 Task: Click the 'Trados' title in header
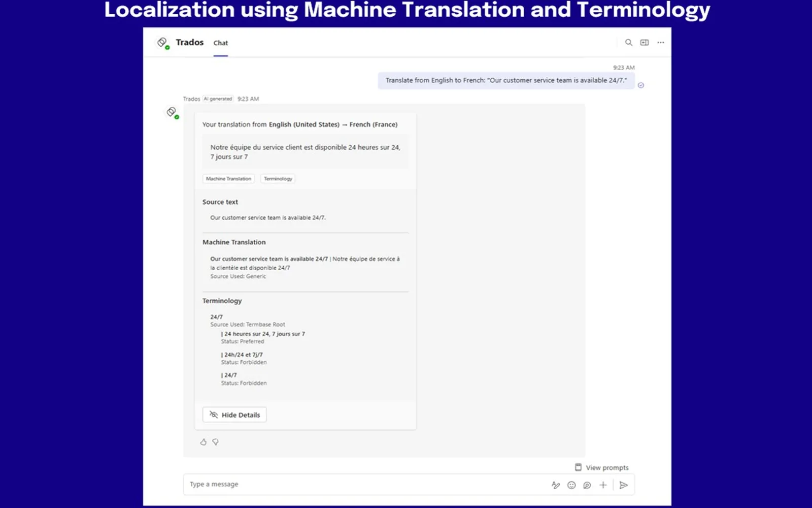(x=190, y=43)
